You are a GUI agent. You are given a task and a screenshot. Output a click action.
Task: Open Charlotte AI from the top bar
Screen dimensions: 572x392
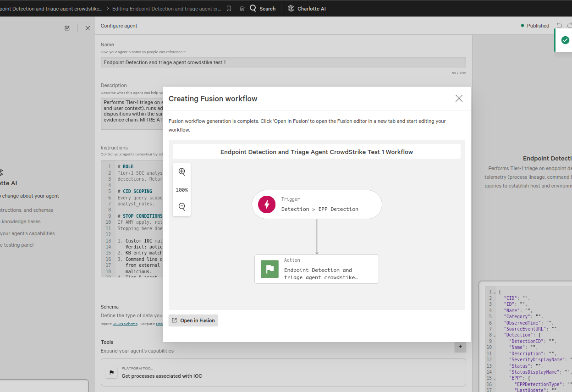tap(307, 9)
